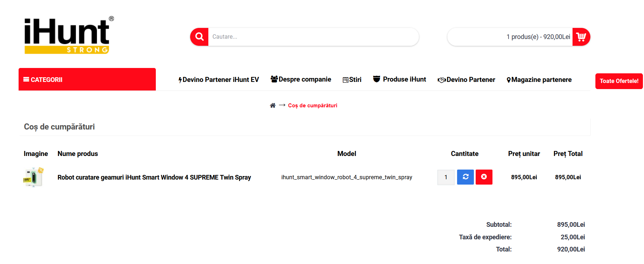
Task: Expand the CATEGORII menu
Action: (x=87, y=79)
